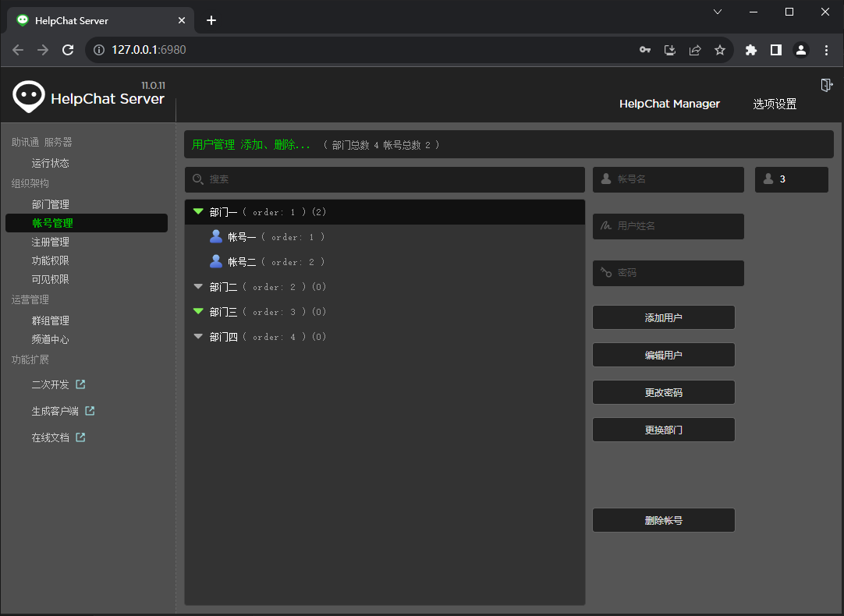844x616 pixels.
Task: Focus the 搜索 search field
Action: (x=385, y=179)
